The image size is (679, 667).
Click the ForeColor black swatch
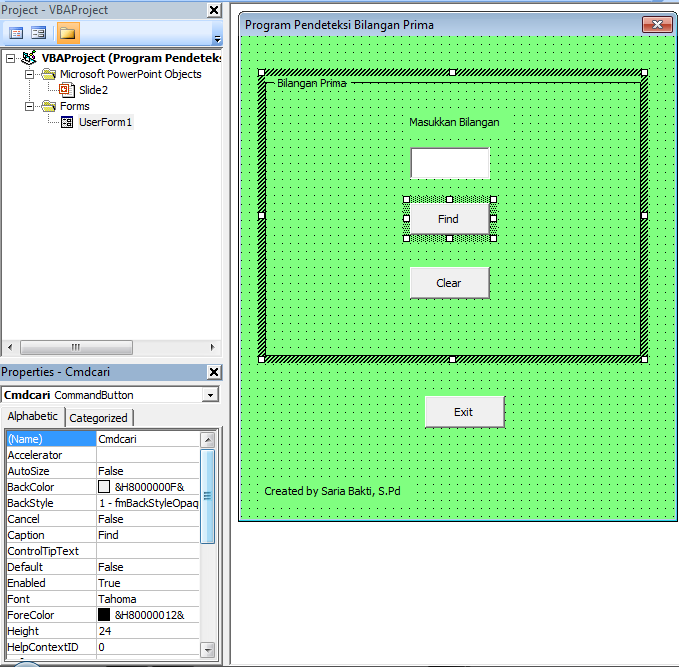tap(104, 615)
